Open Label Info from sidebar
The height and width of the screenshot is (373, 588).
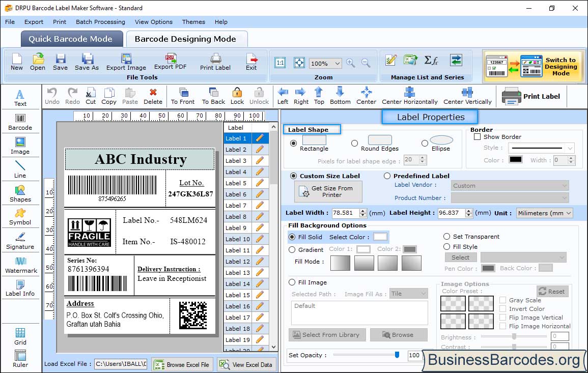(x=20, y=288)
